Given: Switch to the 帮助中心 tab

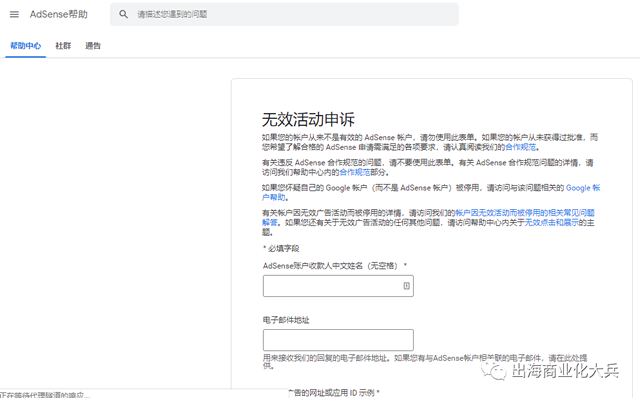Looking at the screenshot, I should click(x=25, y=46).
